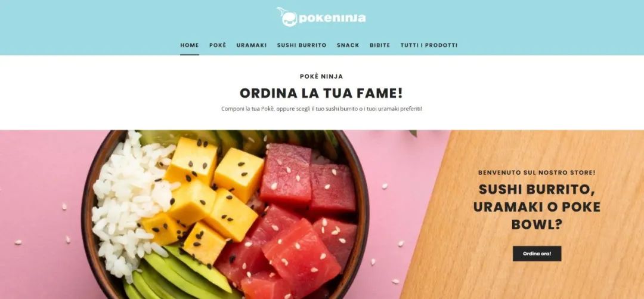This screenshot has width=644, height=299.
Task: Click the 'Benvenuto sul nostro store!' text
Action: coord(537,172)
